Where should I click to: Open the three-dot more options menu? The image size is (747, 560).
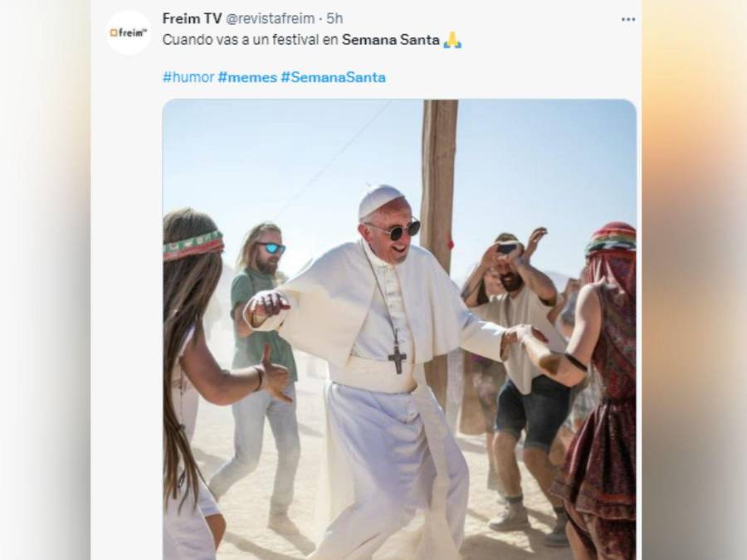pos(627,19)
